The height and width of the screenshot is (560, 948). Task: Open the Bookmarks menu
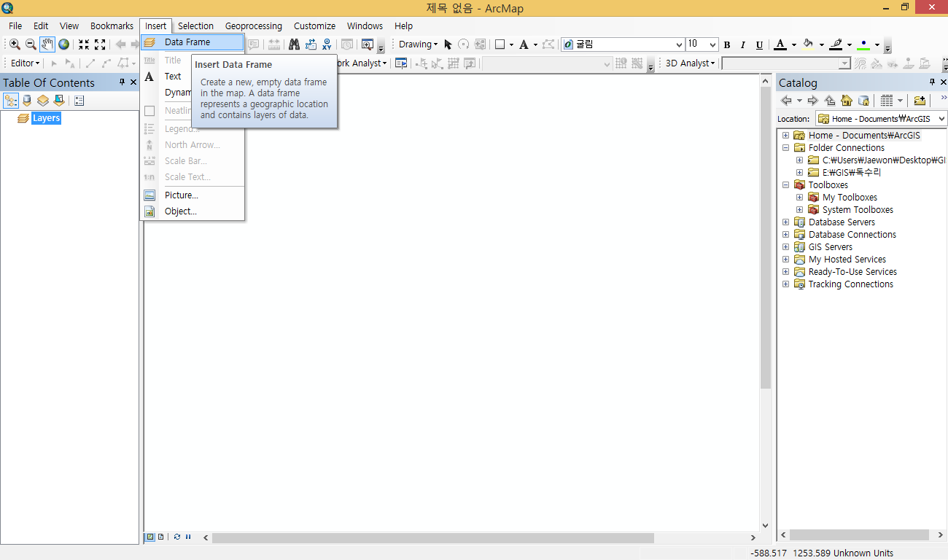pyautogui.click(x=112, y=26)
